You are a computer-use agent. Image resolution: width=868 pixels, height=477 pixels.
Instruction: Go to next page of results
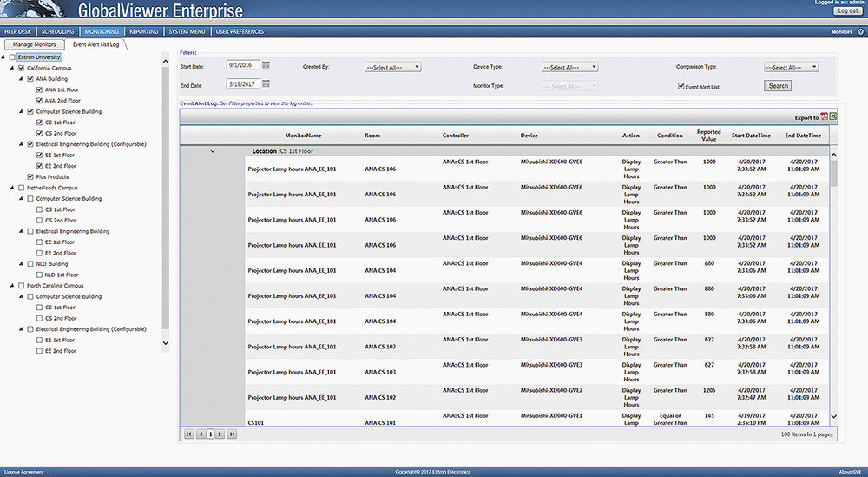click(220, 434)
